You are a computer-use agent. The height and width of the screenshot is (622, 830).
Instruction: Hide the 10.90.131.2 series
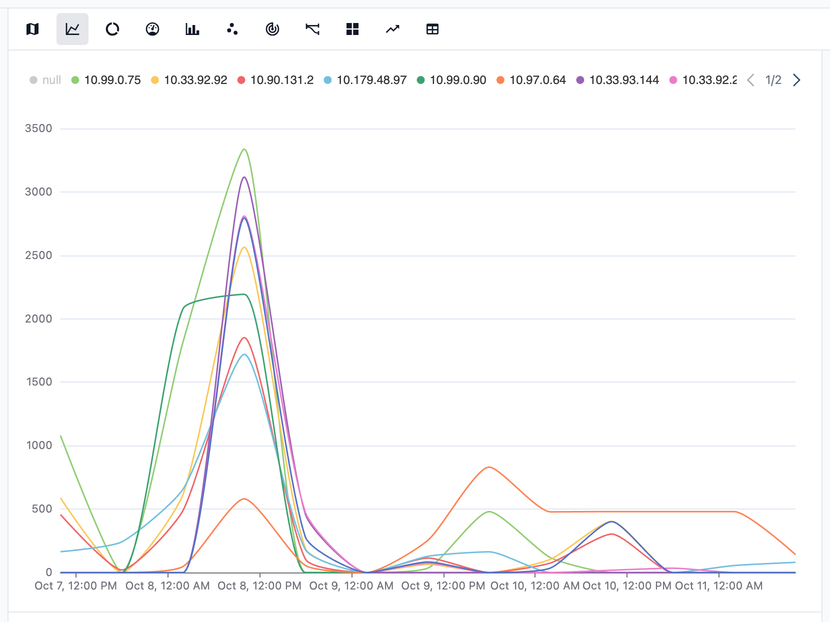[x=281, y=80]
